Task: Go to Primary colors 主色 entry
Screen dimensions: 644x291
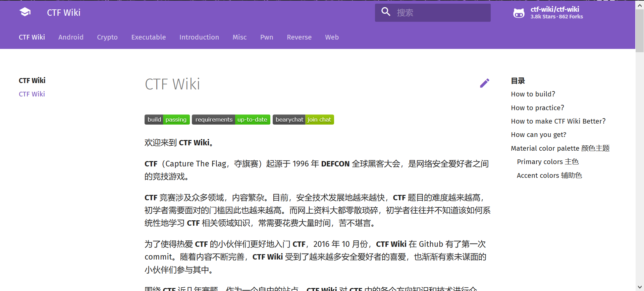Action: click(x=548, y=162)
